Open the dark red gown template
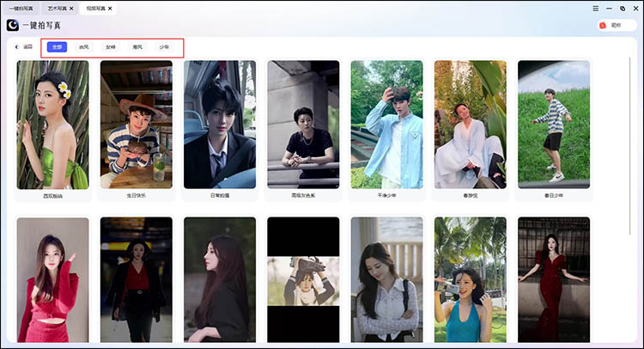 pyautogui.click(x=554, y=280)
